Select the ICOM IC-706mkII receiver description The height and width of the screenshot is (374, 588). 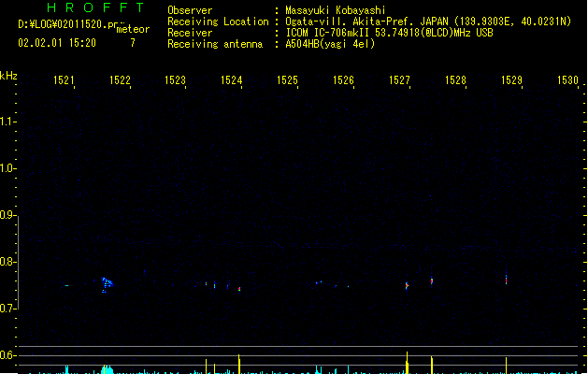point(389,33)
